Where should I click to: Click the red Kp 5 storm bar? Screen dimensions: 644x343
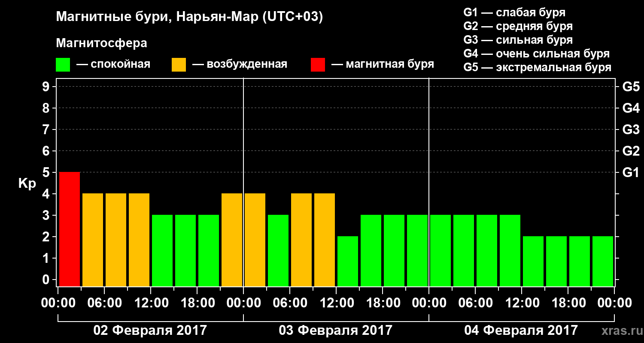(x=70, y=229)
